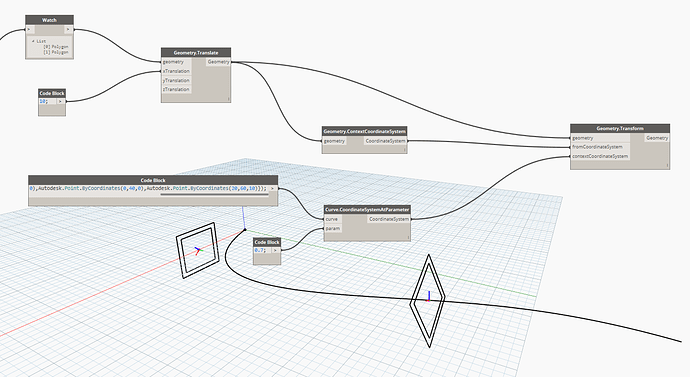Click the param input port

tap(333, 228)
